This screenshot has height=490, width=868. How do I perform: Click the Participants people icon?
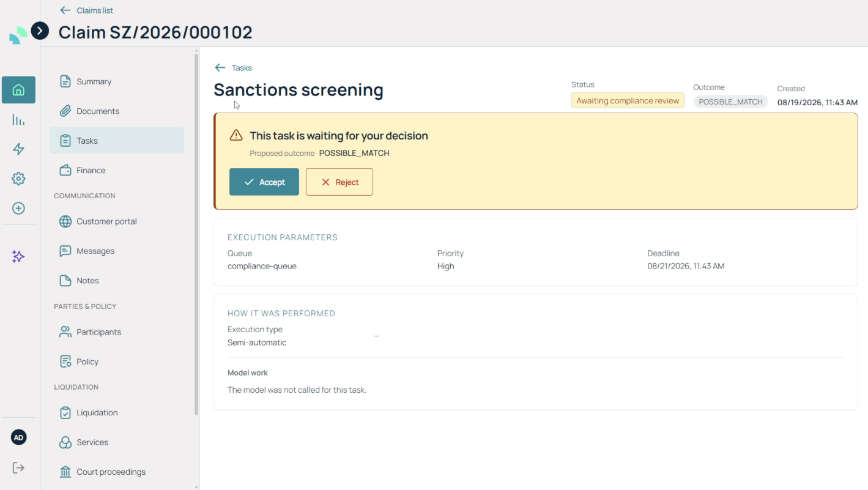pos(65,332)
